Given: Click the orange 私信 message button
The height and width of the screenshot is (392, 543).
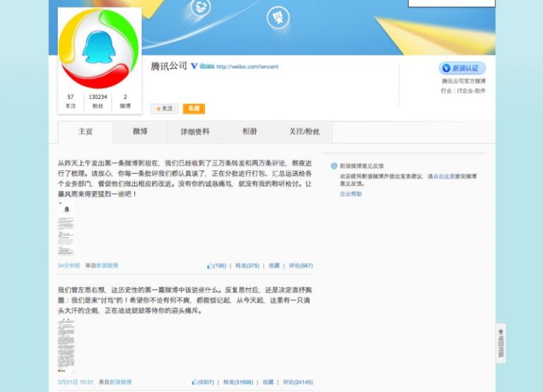Looking at the screenshot, I should click(194, 109).
